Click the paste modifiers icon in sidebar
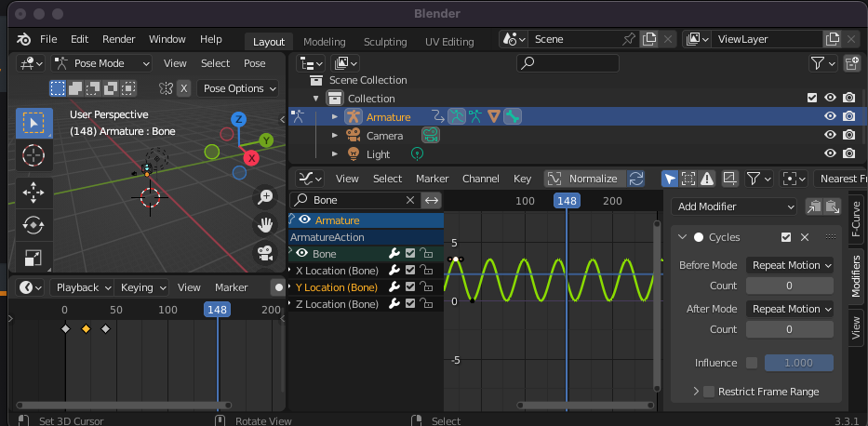The height and width of the screenshot is (426, 868). click(x=832, y=206)
